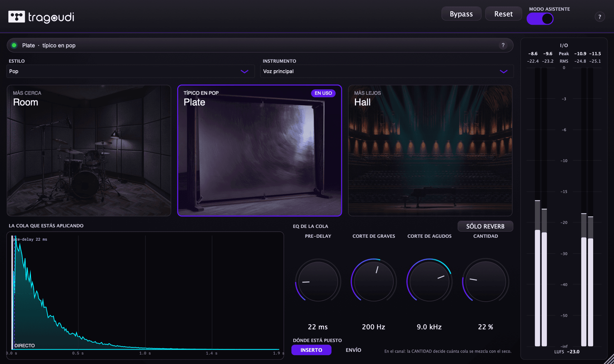Click the resize grip corner handle
The image size is (614, 364).
(609, 359)
